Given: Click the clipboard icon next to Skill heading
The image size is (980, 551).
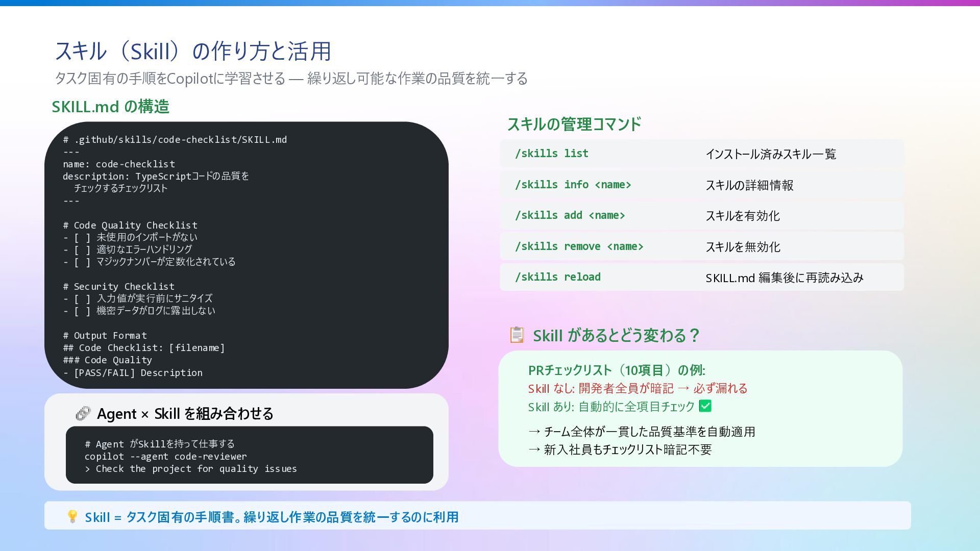Looking at the screenshot, I should [517, 335].
